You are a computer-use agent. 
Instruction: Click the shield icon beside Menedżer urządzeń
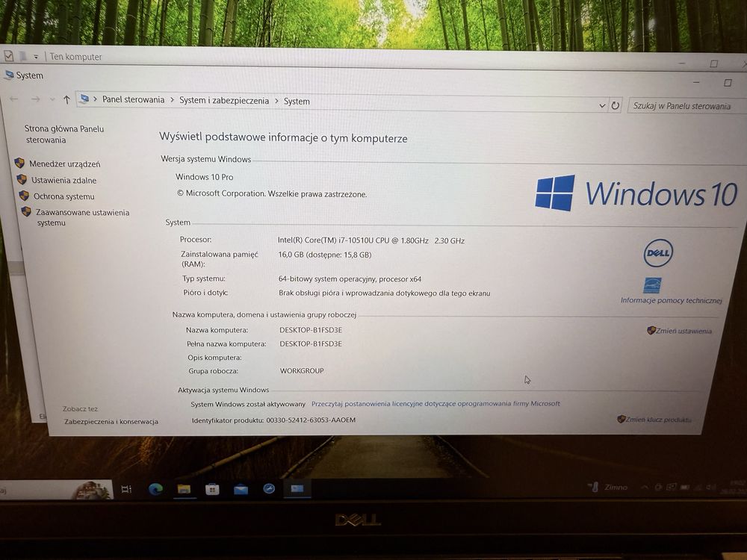(19, 163)
